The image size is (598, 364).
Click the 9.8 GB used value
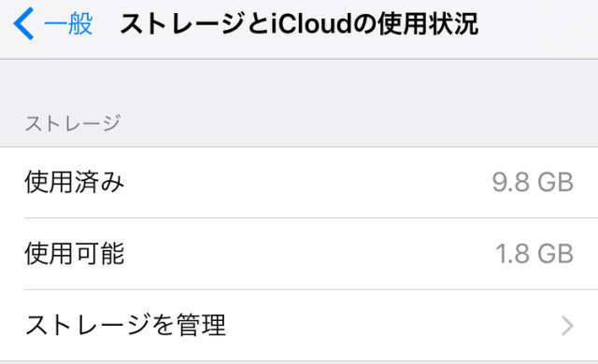pos(533,182)
